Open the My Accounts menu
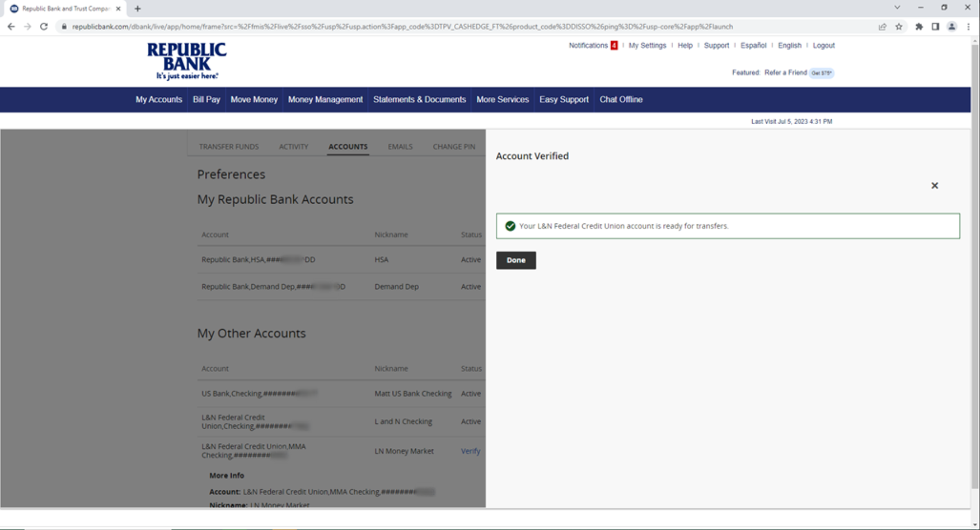Image resolution: width=980 pixels, height=530 pixels. pyautogui.click(x=159, y=100)
